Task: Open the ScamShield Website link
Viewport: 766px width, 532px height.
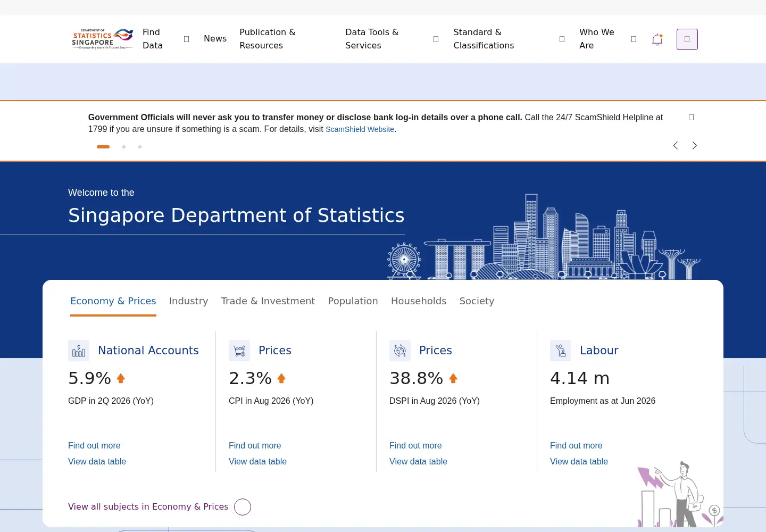Action: pos(360,129)
